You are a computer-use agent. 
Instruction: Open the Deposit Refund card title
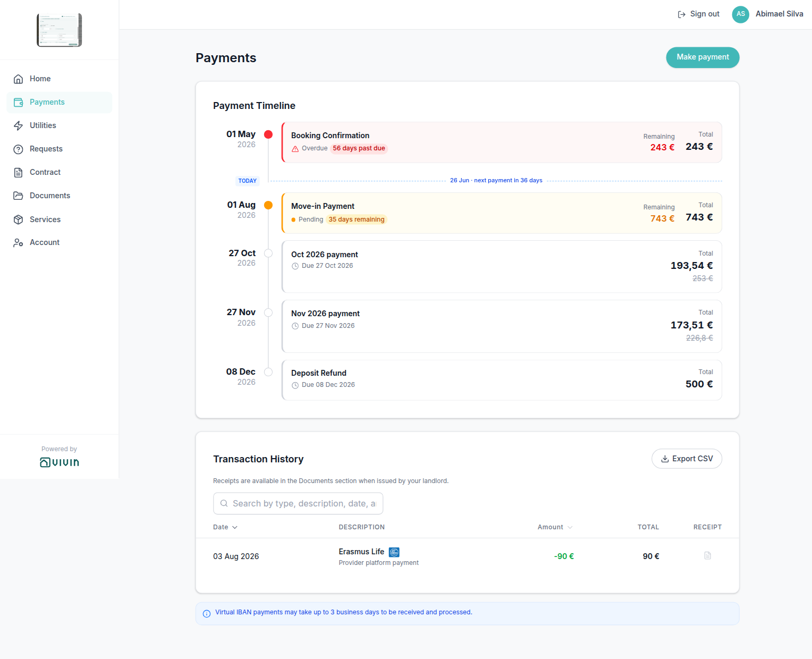point(319,374)
